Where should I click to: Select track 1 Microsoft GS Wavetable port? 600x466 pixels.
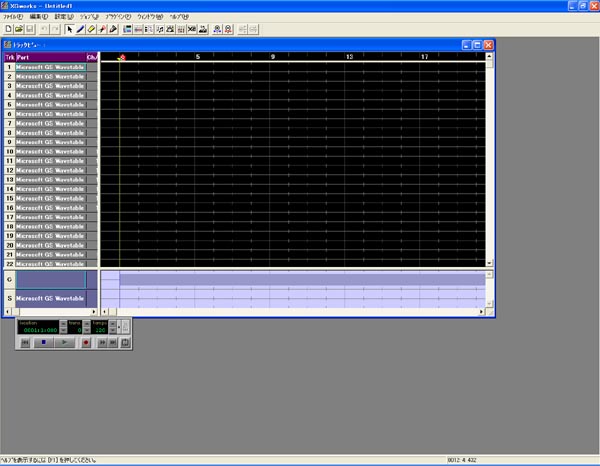(x=51, y=67)
